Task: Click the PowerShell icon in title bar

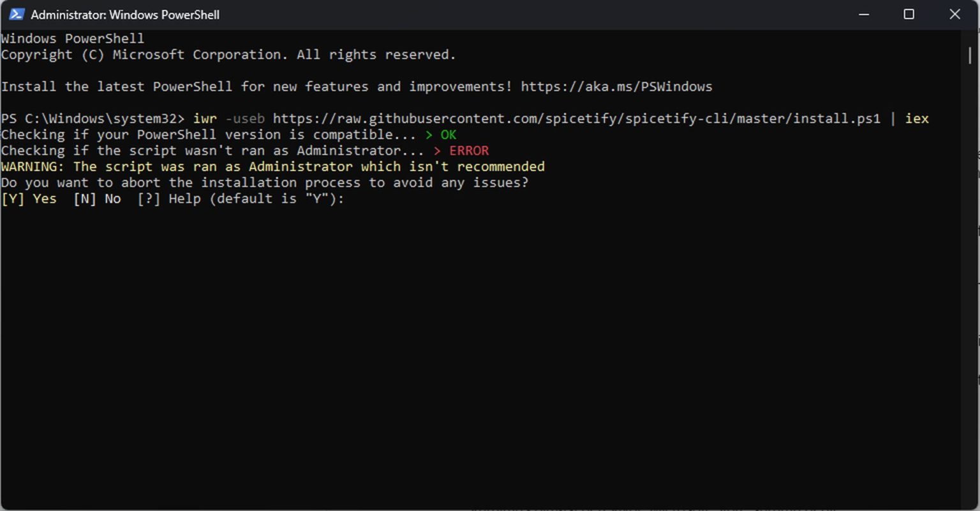Action: tap(16, 14)
